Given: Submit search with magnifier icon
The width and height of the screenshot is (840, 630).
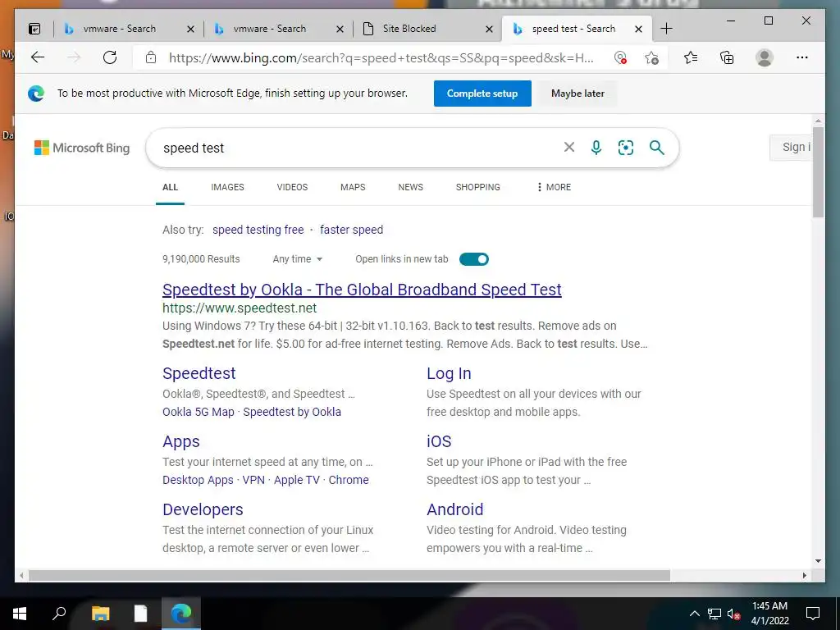Looking at the screenshot, I should coord(657,148).
